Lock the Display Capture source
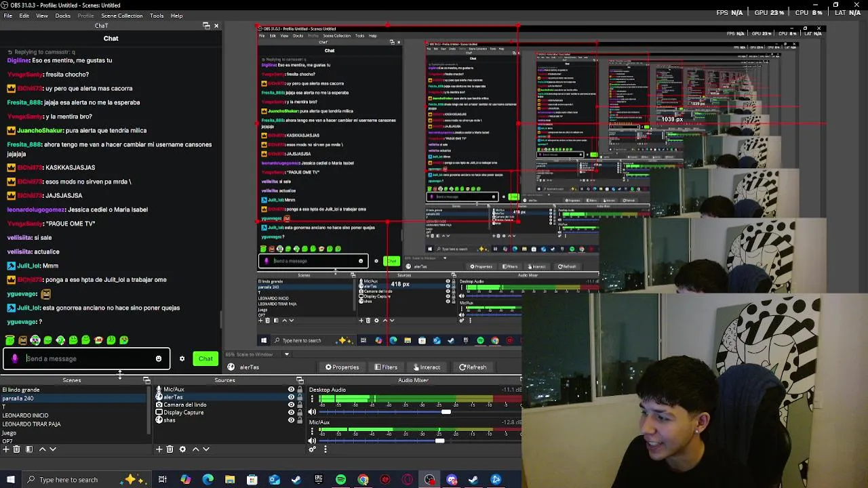The height and width of the screenshot is (488, 868). click(300, 412)
